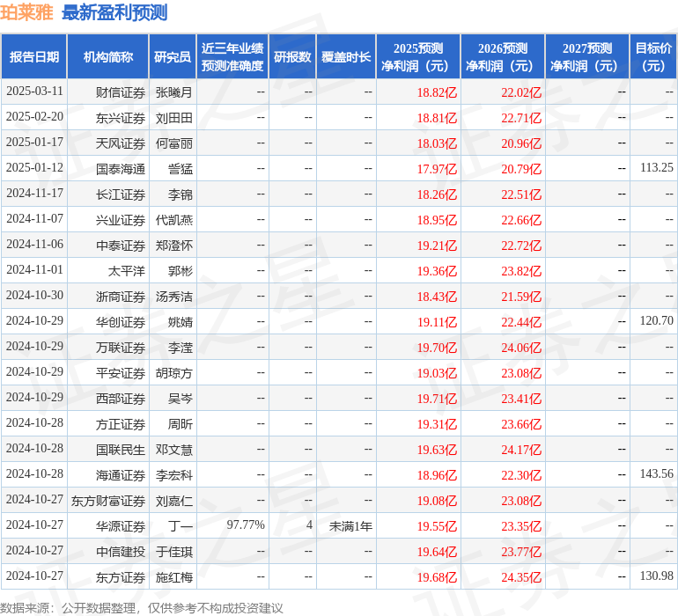
Task: Select the 最新盈利预测 heading
Action: pos(114,12)
